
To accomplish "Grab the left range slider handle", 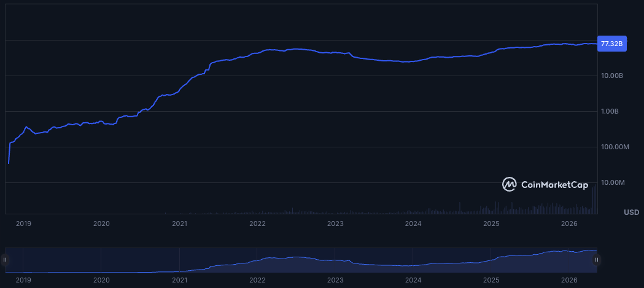I will 5,260.
